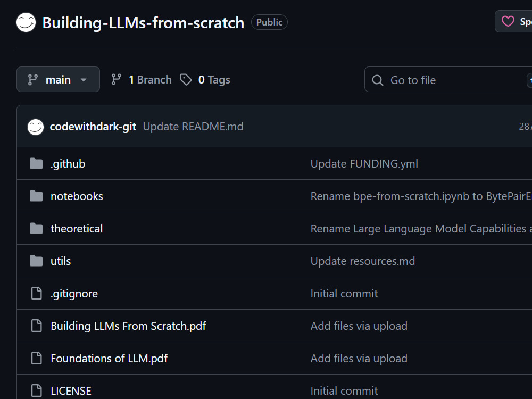The width and height of the screenshot is (532, 399).
Task: Open the Update README.md commit message
Action: pyautogui.click(x=193, y=127)
